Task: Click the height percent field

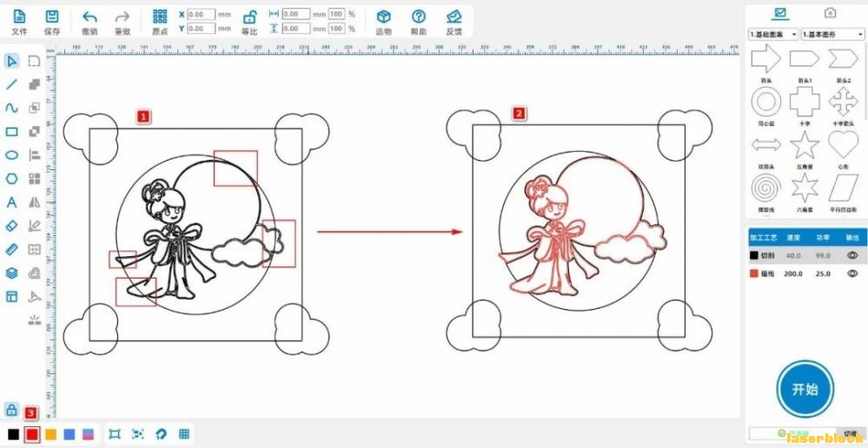Action: (336, 28)
